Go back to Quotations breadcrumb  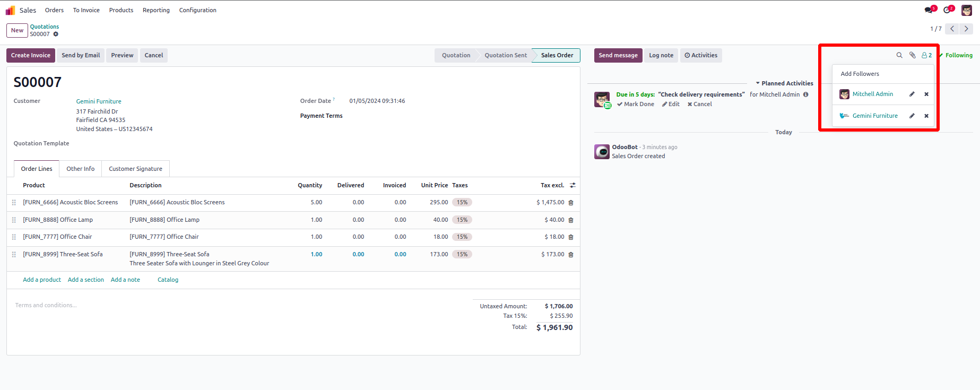coord(45,27)
